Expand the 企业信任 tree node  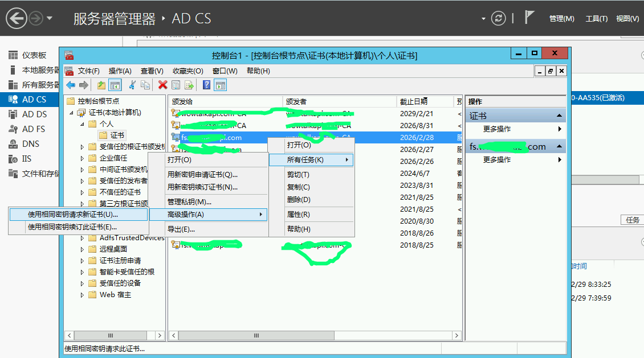[81, 158]
